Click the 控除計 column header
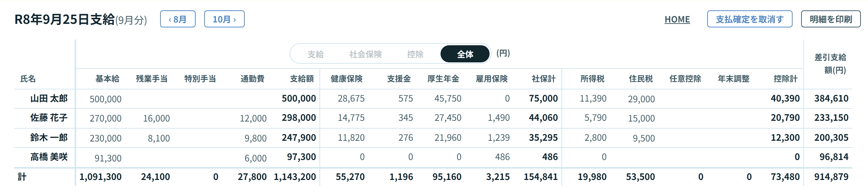Image resolution: width=868 pixels, height=196 pixels. point(786,79)
